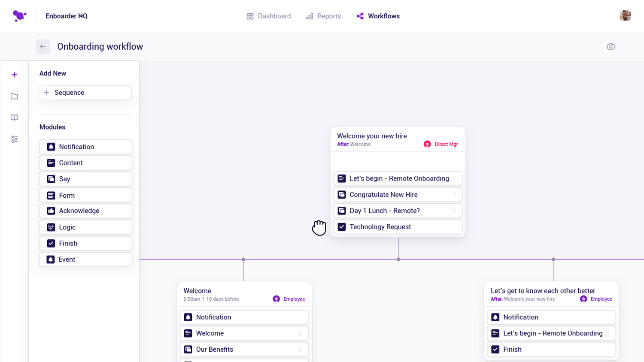Take a snapshot with camera icon
The height and width of the screenshot is (362, 644).
pos(611,47)
